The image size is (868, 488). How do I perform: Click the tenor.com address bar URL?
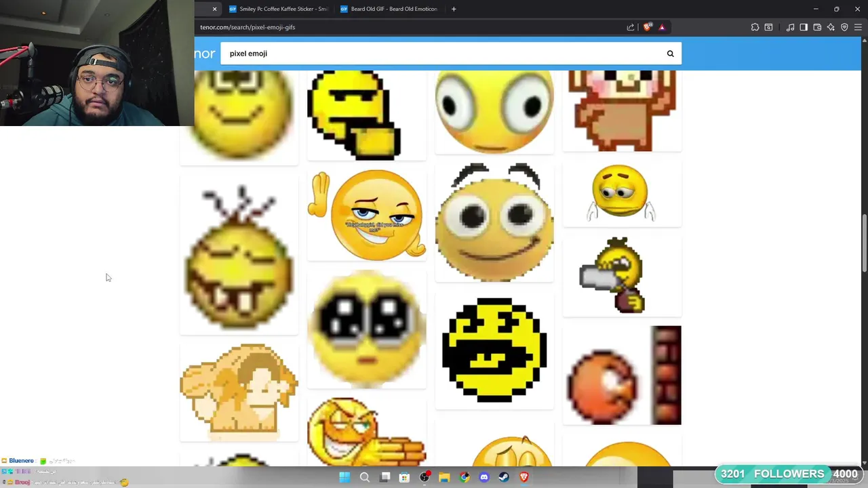pos(248,27)
